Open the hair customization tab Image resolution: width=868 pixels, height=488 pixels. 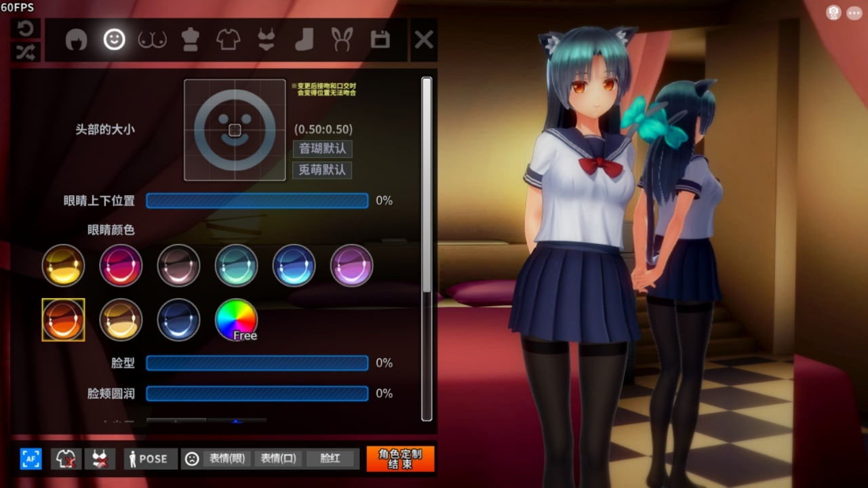pos(77,39)
